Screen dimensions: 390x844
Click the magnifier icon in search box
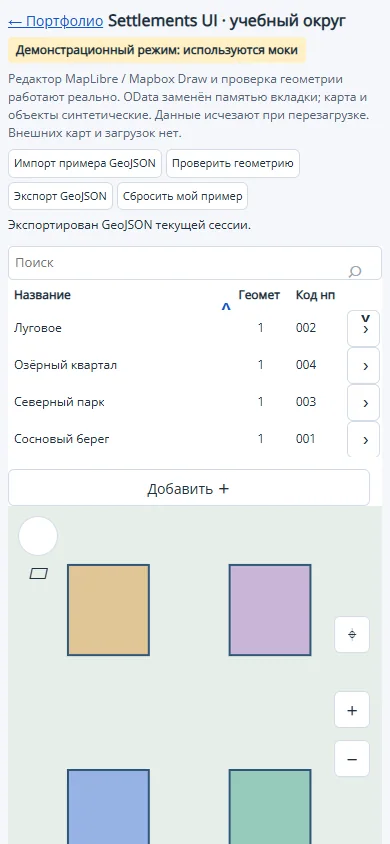[355, 271]
